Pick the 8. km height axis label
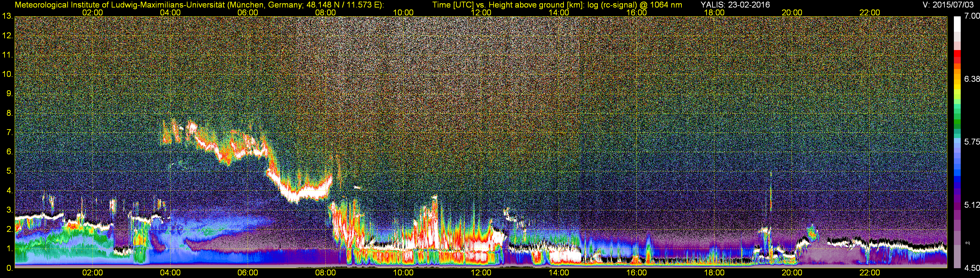 tap(9, 113)
